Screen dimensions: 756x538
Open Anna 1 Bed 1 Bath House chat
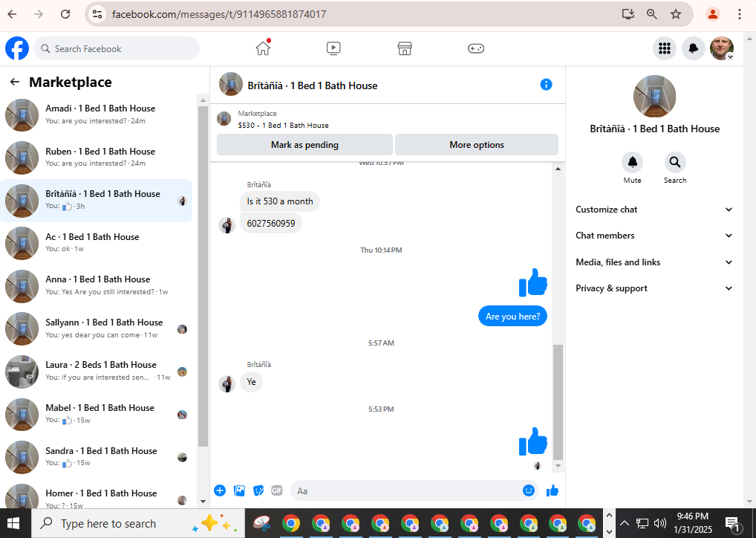click(x=97, y=285)
